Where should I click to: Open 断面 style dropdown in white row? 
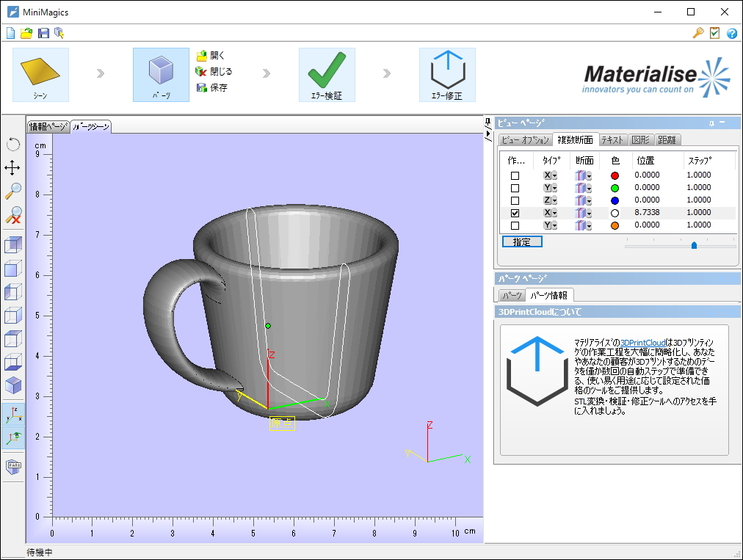(589, 213)
